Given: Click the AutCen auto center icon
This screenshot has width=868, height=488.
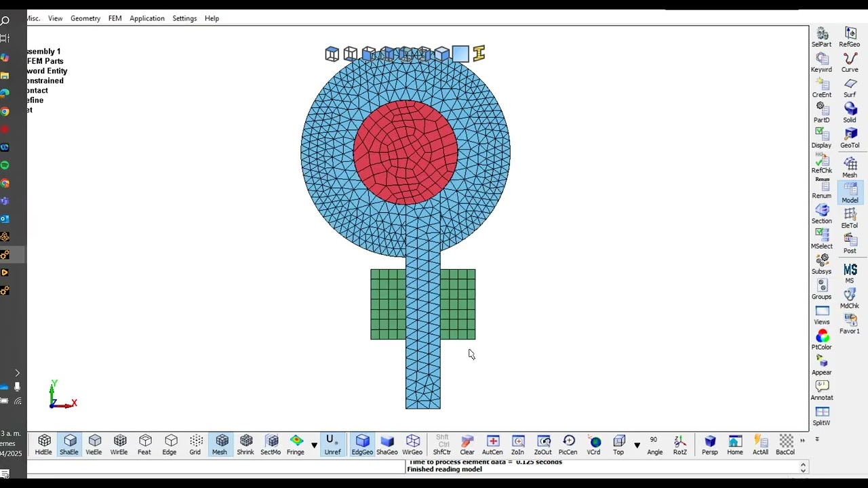Looking at the screenshot, I should point(493,445).
